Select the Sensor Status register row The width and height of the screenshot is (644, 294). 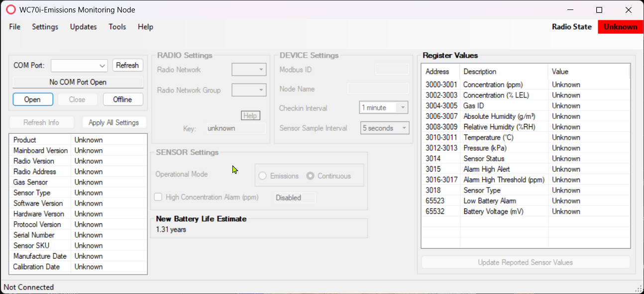[526, 158]
